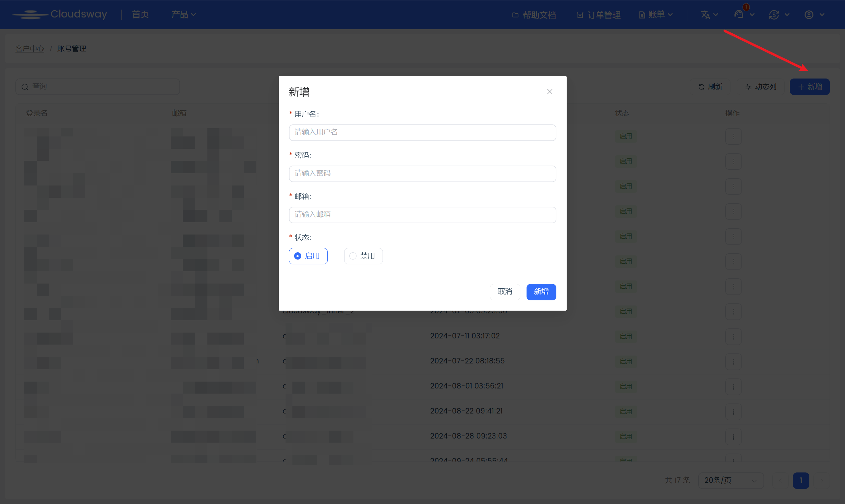Open the 20条/页 page size dropdown
Screen dimensions: 845x504
[x=731, y=480]
